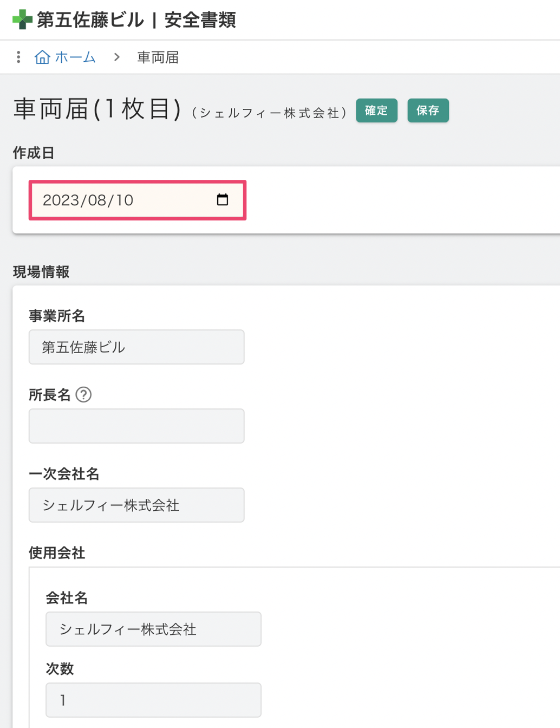The height and width of the screenshot is (728, 560).
Task: Go to the ホーム link
Action: tap(75, 57)
